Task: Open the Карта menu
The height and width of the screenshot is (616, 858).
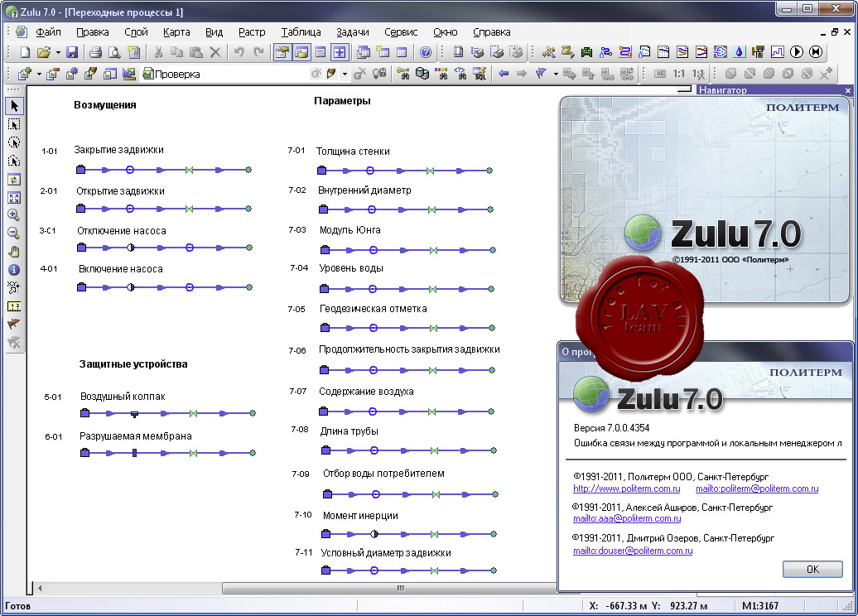Action: (176, 32)
